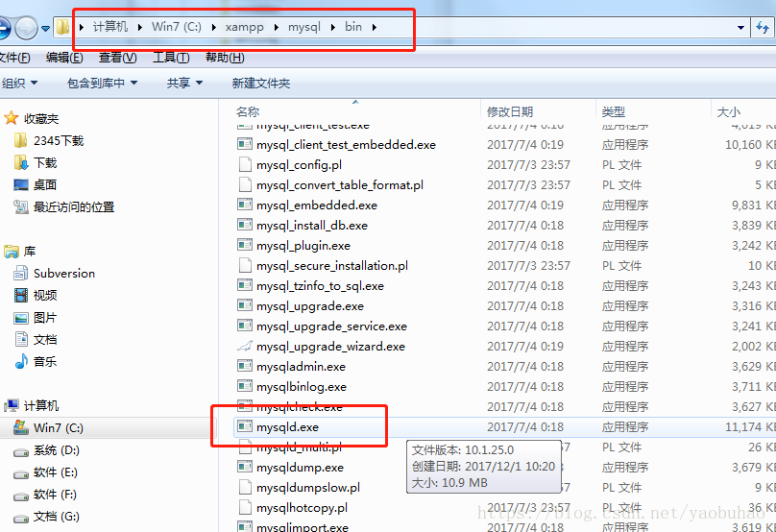Select xampp breadcrumb segment
776x532 pixels.
point(245,27)
